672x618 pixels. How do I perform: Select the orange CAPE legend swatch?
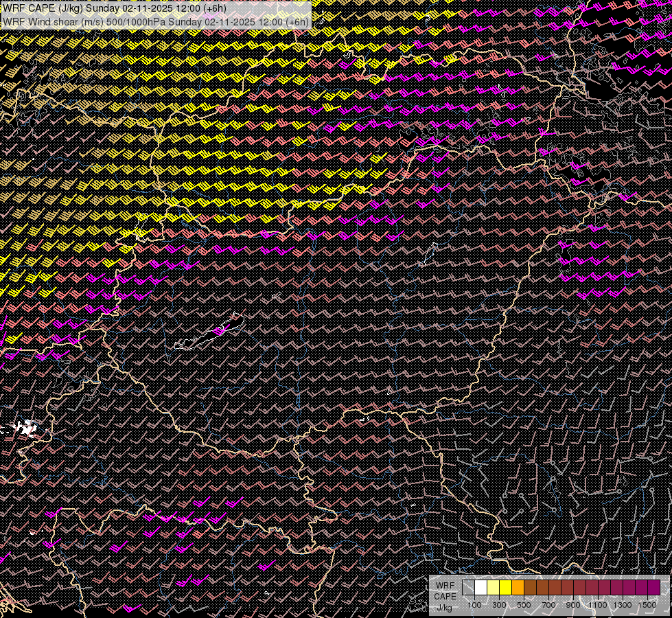(518, 588)
